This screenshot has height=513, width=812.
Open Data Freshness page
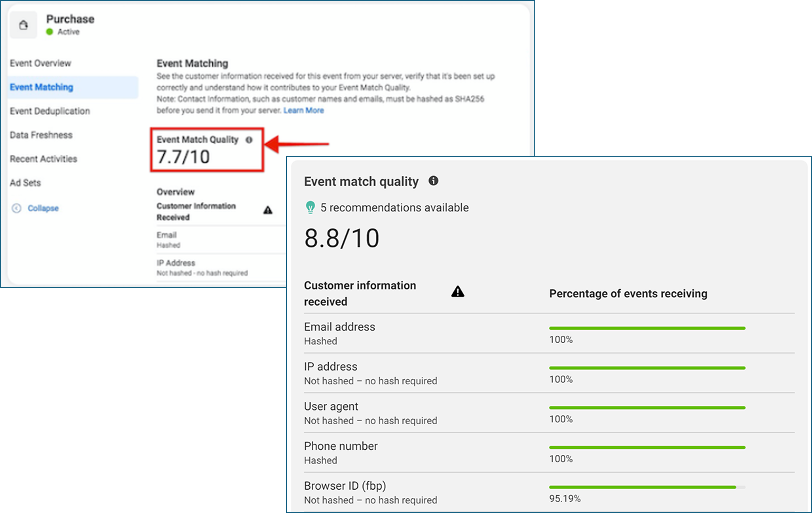click(41, 135)
